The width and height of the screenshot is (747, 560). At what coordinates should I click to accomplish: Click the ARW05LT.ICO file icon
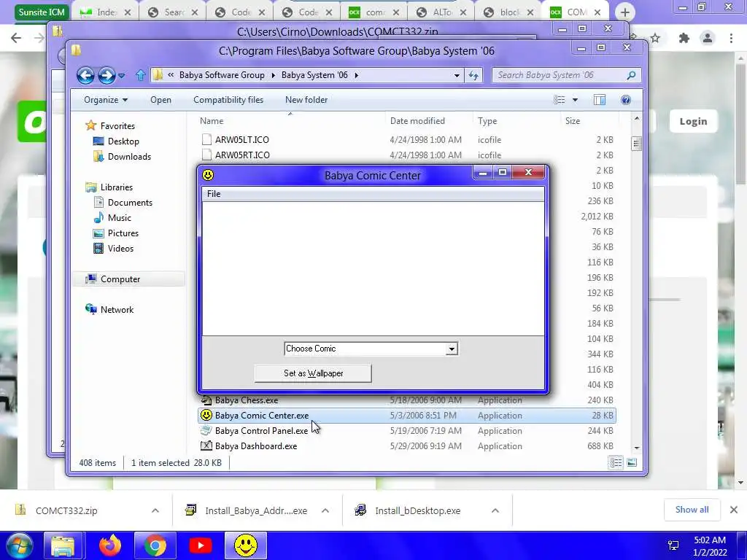(x=206, y=139)
